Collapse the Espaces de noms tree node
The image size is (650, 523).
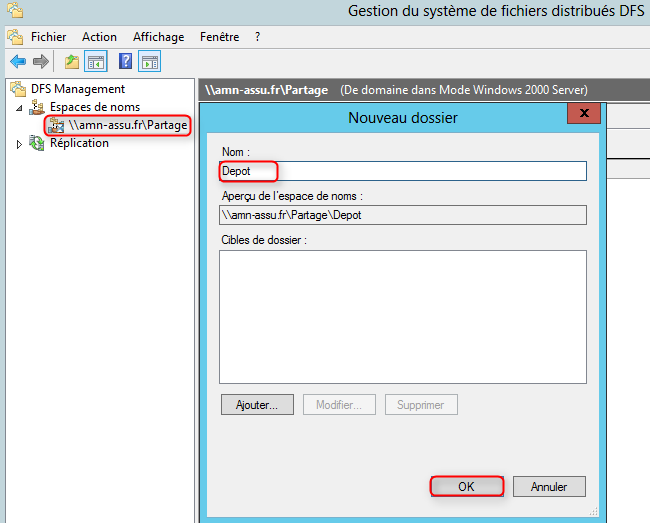coord(20,107)
